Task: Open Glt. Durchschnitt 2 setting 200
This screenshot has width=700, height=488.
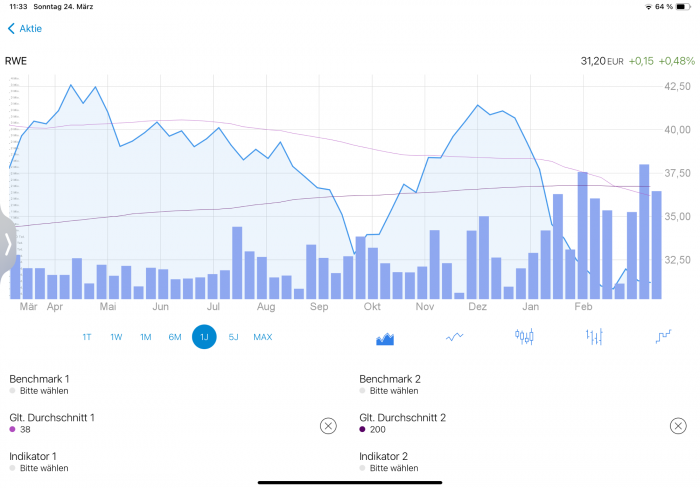Action: pyautogui.click(x=402, y=423)
